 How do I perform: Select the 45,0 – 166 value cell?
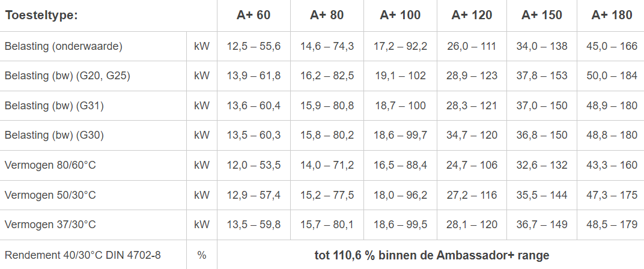pos(612,46)
